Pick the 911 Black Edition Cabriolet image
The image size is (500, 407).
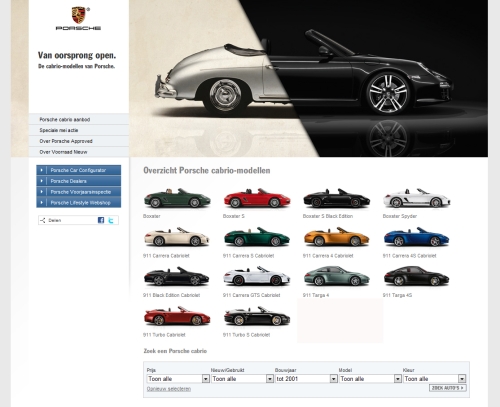(x=177, y=277)
